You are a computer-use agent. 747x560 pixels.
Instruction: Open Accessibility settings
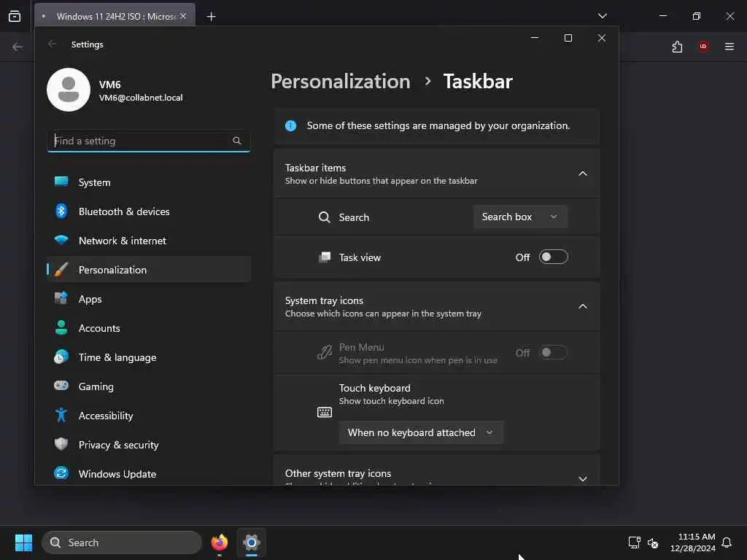(149, 416)
